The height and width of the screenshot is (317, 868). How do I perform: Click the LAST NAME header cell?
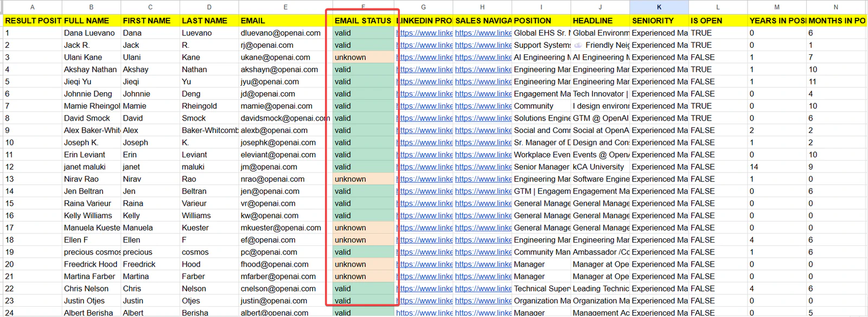(x=209, y=21)
